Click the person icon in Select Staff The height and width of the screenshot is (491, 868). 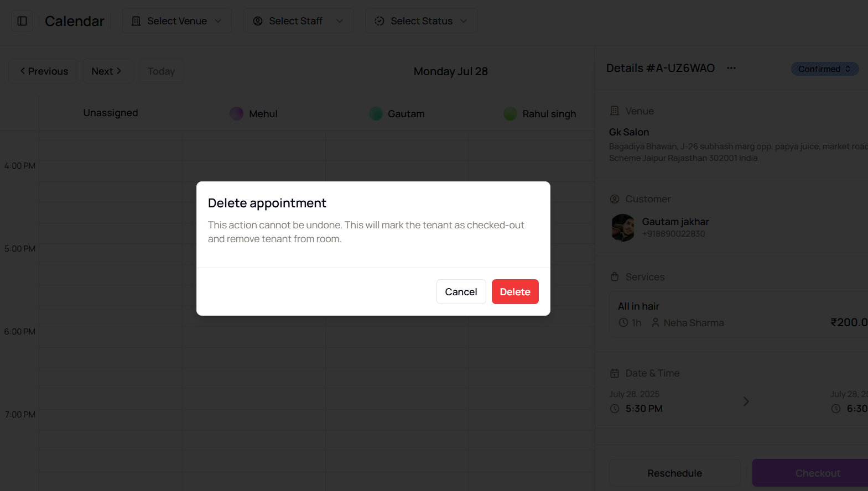pos(258,21)
